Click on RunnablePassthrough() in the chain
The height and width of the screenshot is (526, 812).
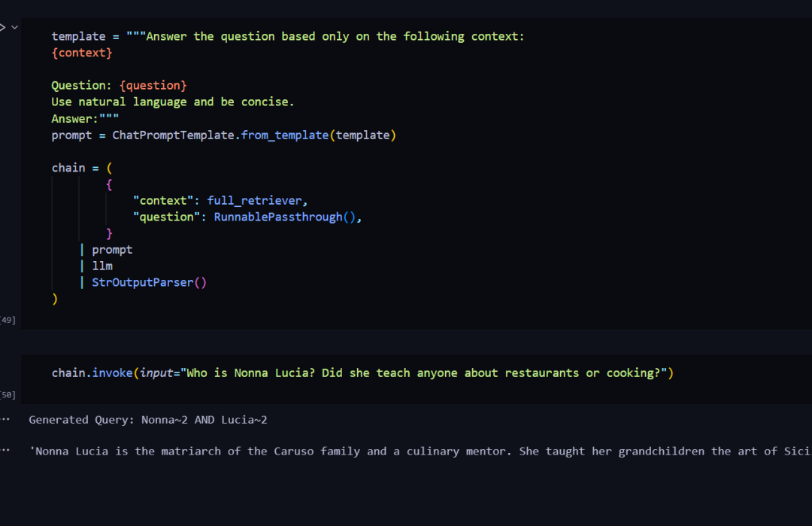284,217
